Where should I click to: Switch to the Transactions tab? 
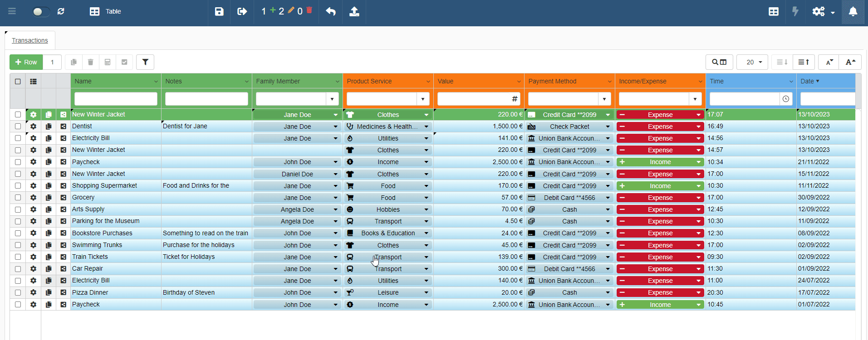click(x=30, y=40)
